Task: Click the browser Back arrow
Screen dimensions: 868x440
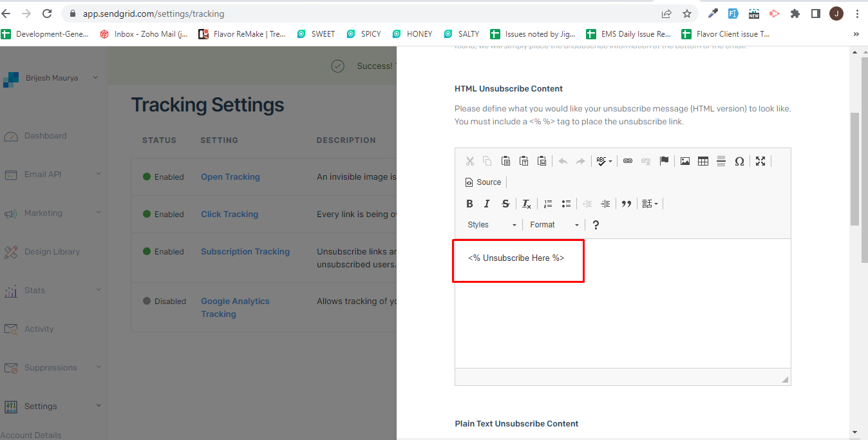Action: coord(6,14)
